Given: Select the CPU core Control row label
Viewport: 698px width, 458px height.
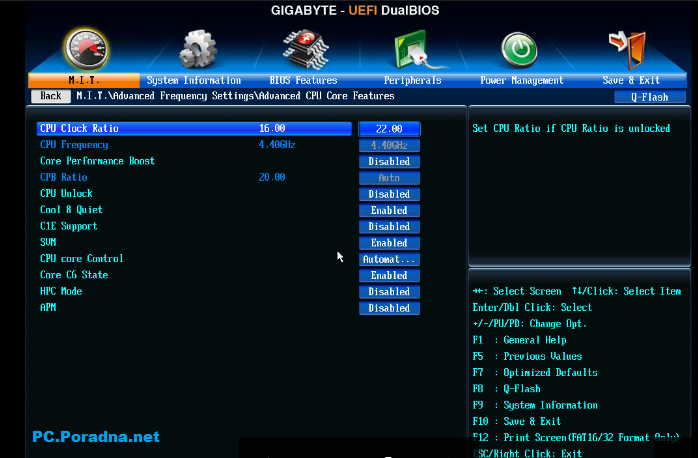Looking at the screenshot, I should pos(81,259).
